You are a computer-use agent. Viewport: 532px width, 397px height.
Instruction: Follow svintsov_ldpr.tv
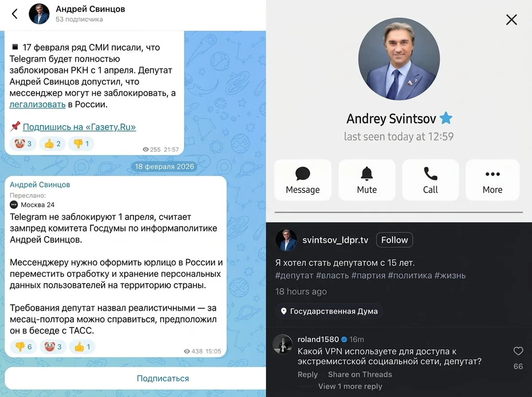(394, 240)
